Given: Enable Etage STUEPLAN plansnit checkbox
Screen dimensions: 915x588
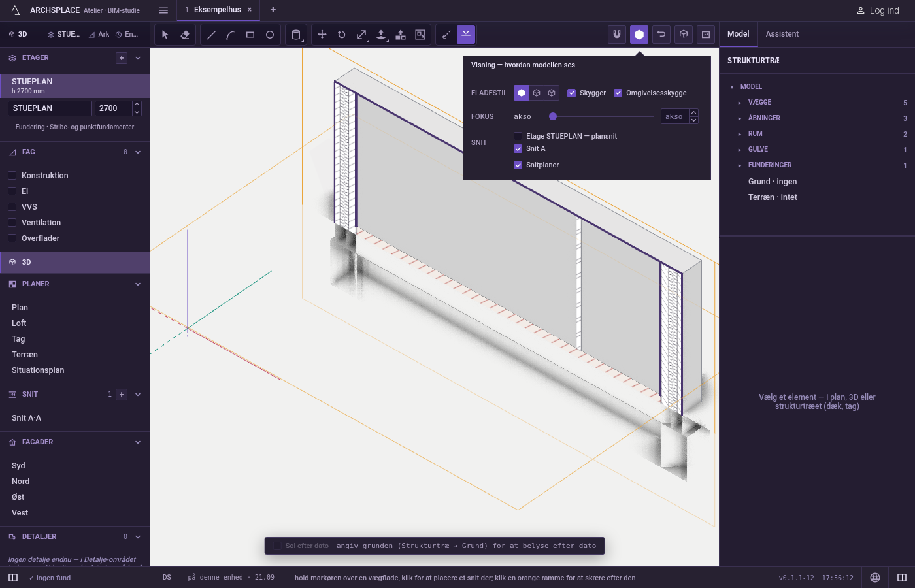Looking at the screenshot, I should [x=518, y=136].
